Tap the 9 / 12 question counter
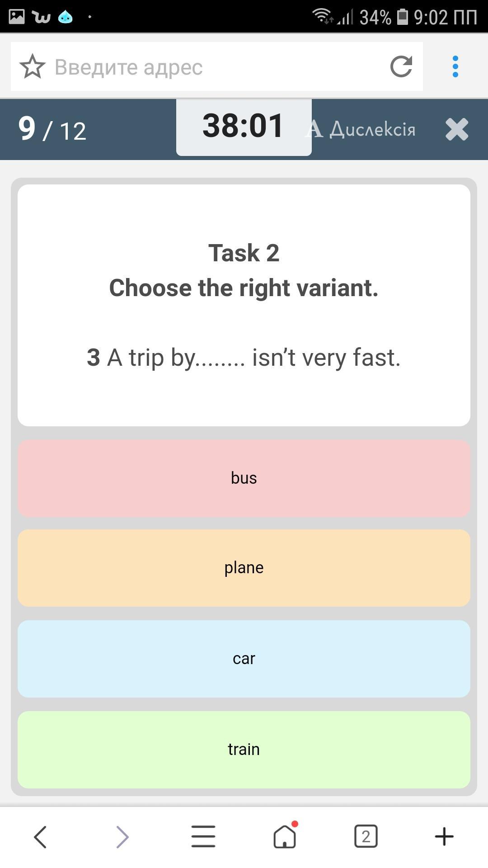 pos(52,130)
